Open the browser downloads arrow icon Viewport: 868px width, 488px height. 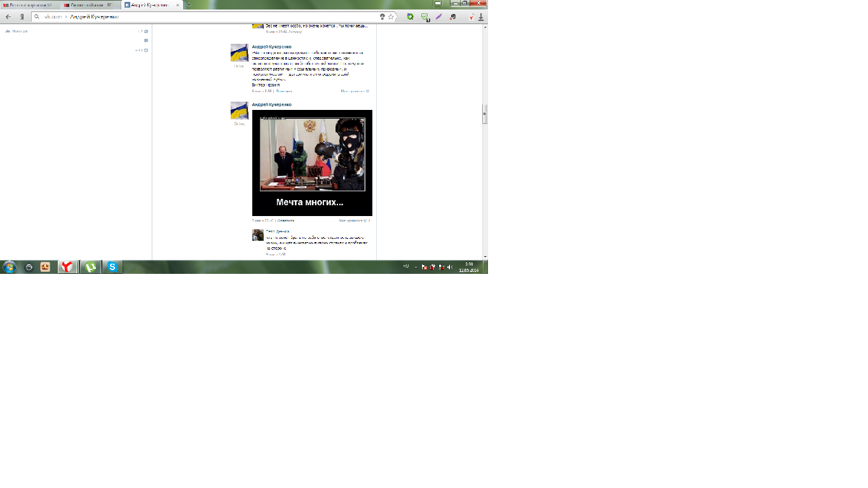(481, 17)
